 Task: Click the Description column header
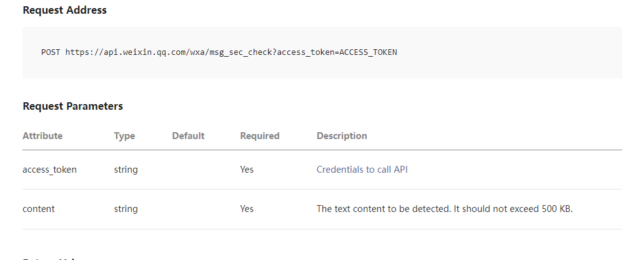342,136
